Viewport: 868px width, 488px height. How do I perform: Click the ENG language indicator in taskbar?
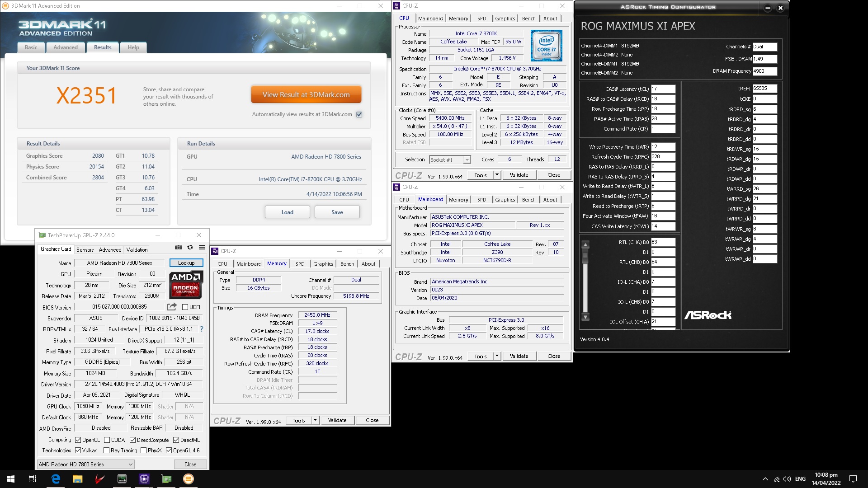click(x=800, y=479)
